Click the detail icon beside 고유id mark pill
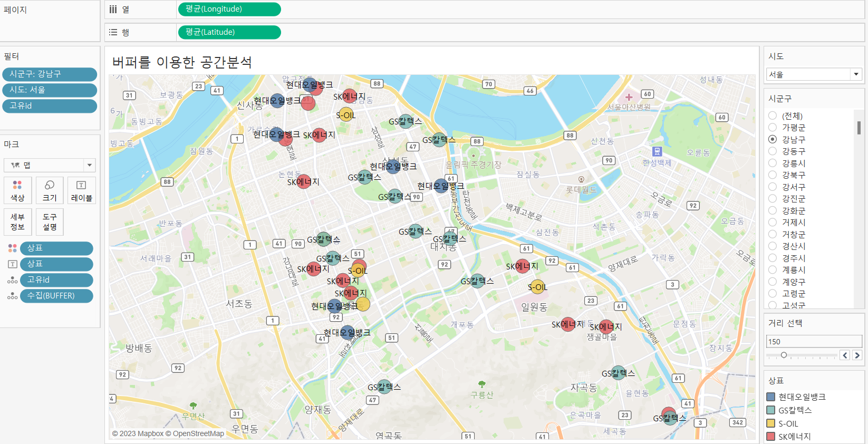 pyautogui.click(x=13, y=280)
